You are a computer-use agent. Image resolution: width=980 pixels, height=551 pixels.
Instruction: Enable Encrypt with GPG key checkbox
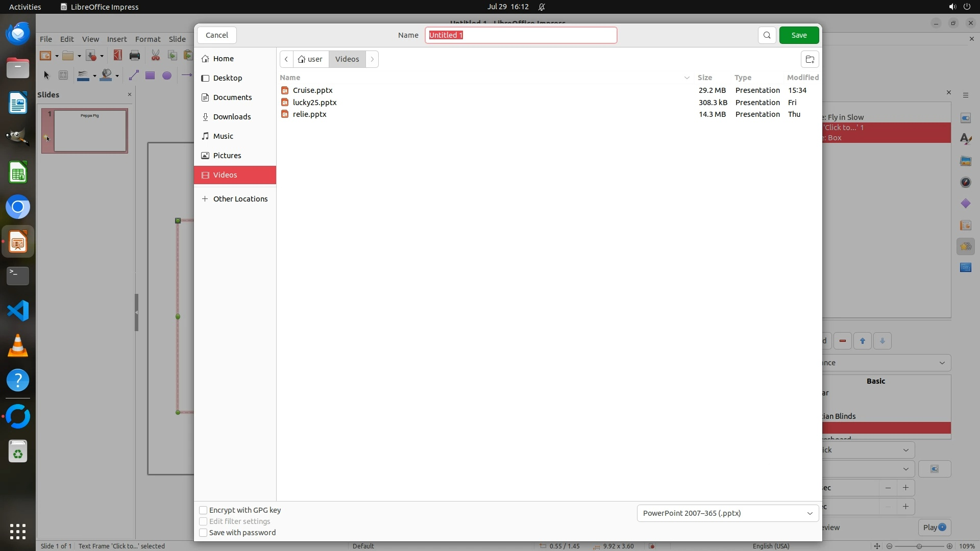pos(203,510)
